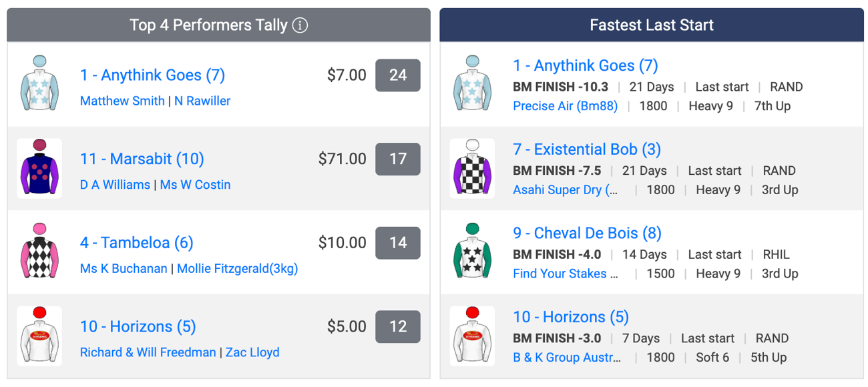868x387 pixels.
Task: Click the info icon beside Top 4 Performers Tally
Action: point(300,25)
